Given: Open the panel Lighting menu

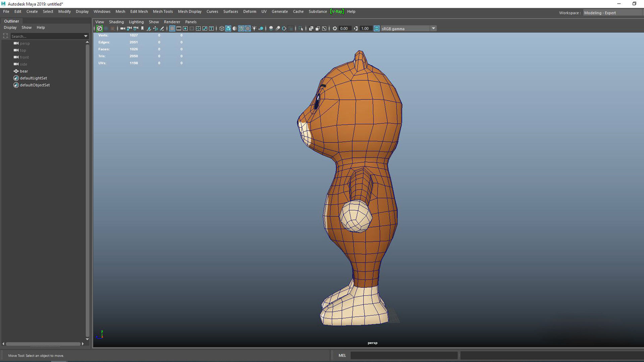Looking at the screenshot, I should (x=136, y=22).
